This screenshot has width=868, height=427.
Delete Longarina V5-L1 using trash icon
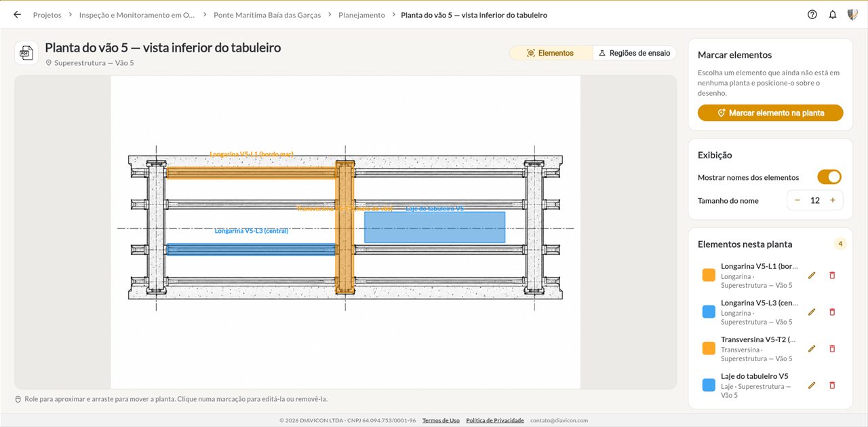[832, 276]
